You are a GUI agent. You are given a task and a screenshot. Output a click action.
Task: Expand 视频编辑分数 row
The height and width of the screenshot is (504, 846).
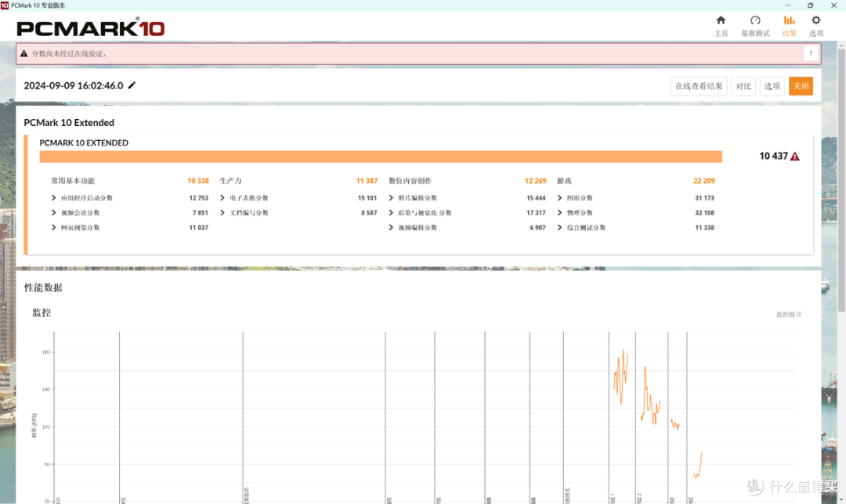click(x=391, y=228)
